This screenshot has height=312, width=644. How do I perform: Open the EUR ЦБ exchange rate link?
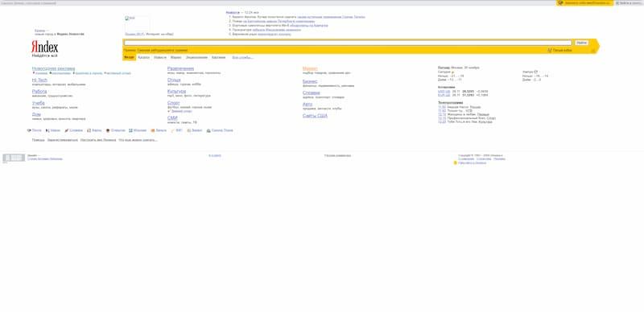click(444, 95)
